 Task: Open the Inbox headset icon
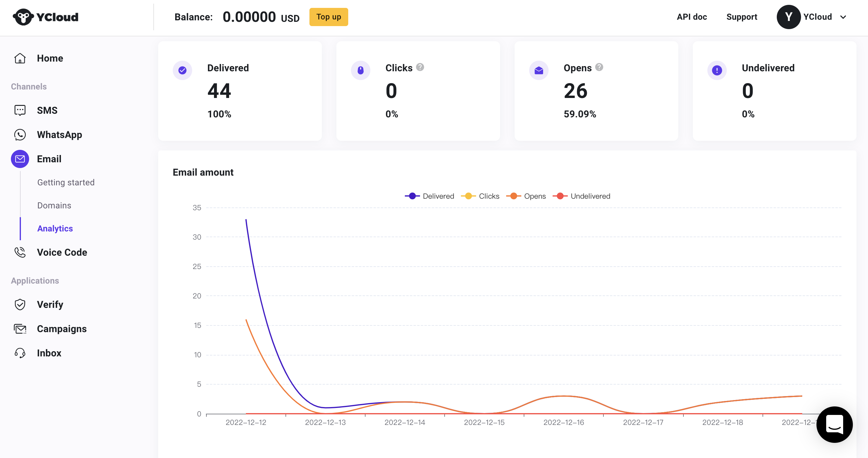tap(20, 353)
